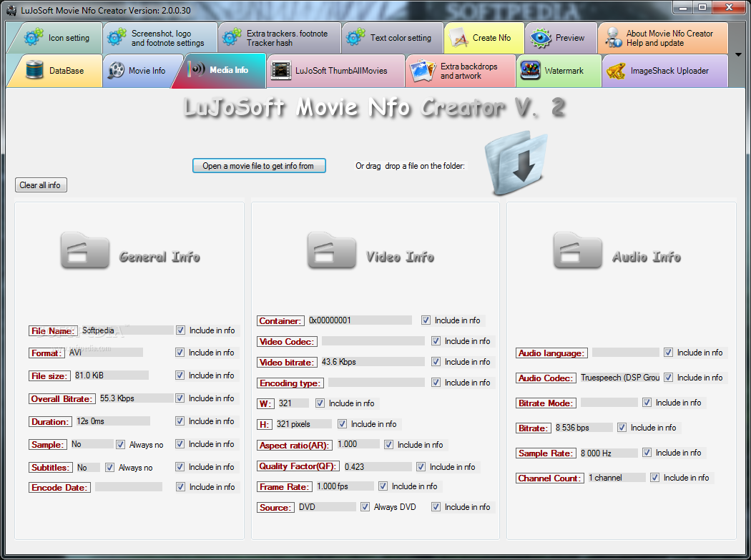751x560 pixels.
Task: Click the empty Encode Date field
Action: point(129,487)
